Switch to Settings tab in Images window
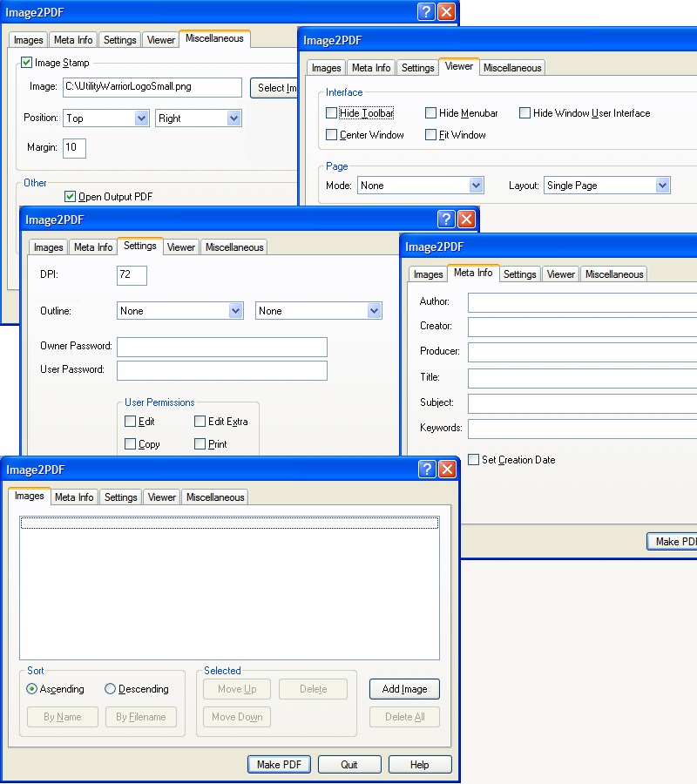Screen dimensions: 697x784 pos(120,497)
